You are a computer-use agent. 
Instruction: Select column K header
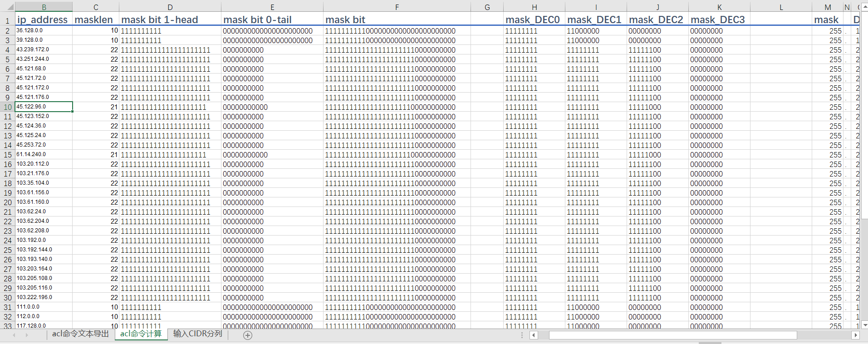coord(720,7)
